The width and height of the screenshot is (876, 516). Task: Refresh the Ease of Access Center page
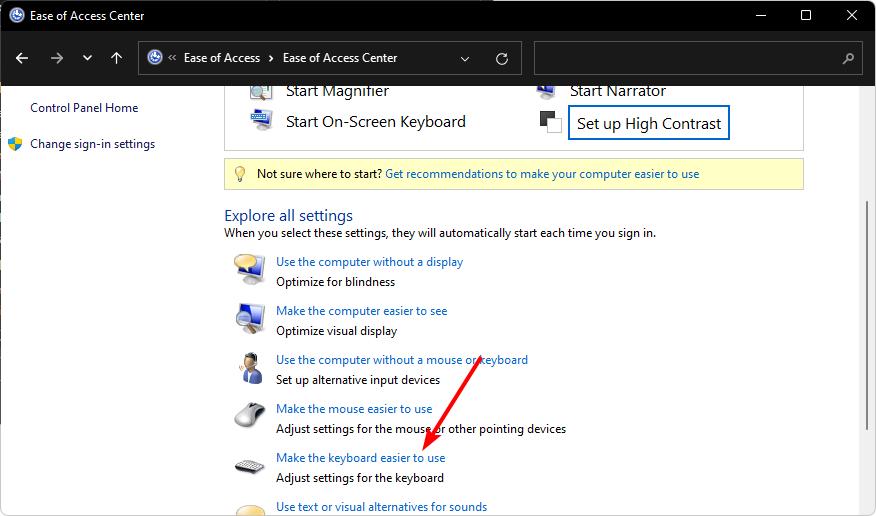pyautogui.click(x=502, y=59)
